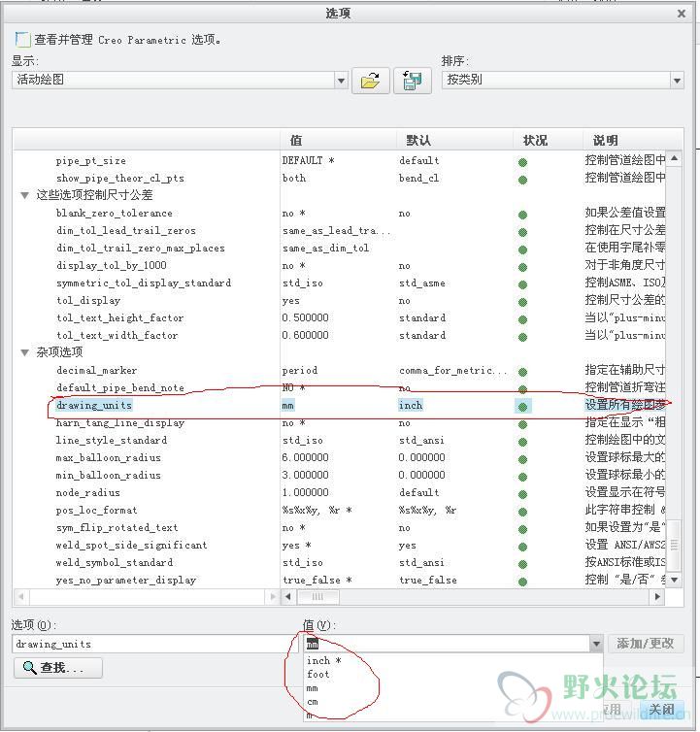Click the green status dot of weld_symbol_standard

click(523, 564)
